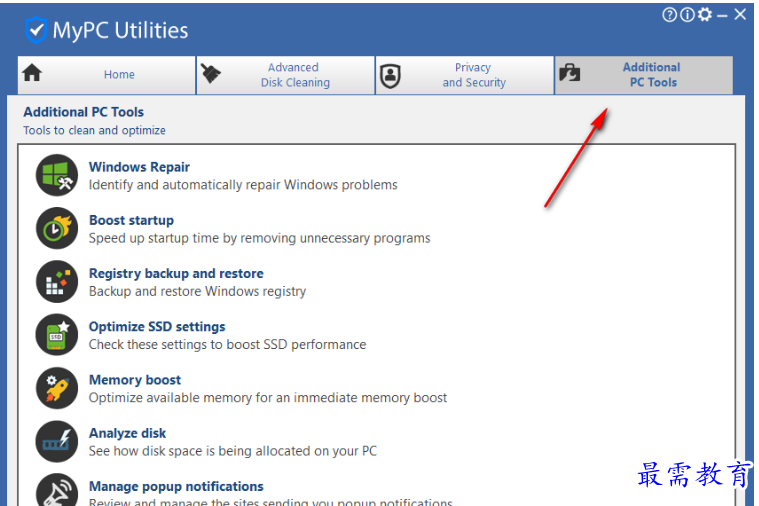The image size is (759, 506).
Task: Click the 'Additional PC Tools' section heading
Action: click(84, 112)
